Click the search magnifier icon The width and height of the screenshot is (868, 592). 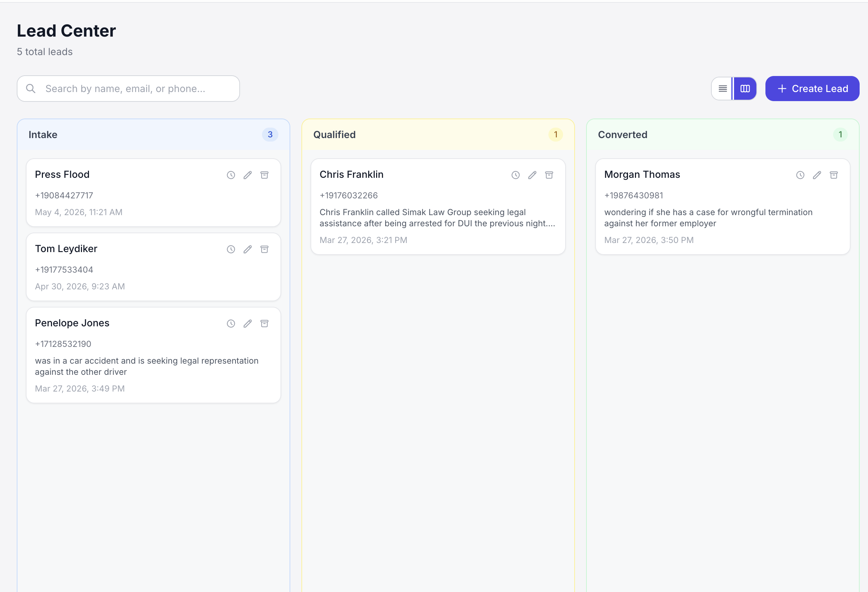31,89
